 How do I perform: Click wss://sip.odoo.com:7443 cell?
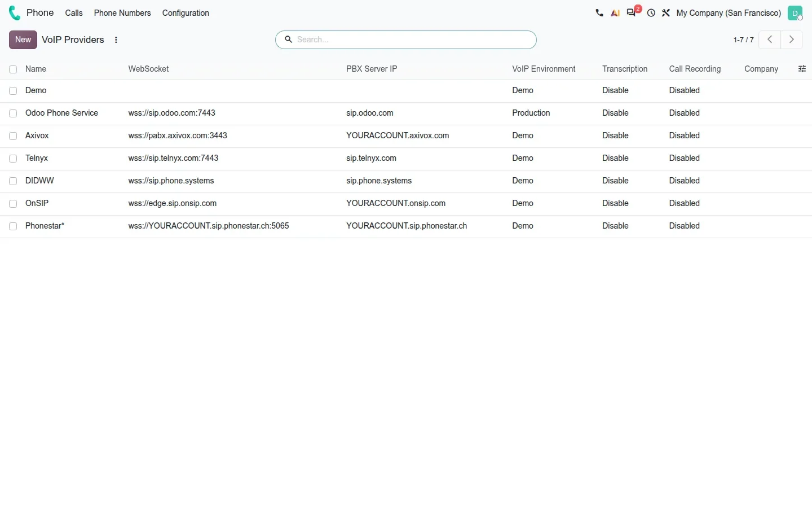(172, 113)
